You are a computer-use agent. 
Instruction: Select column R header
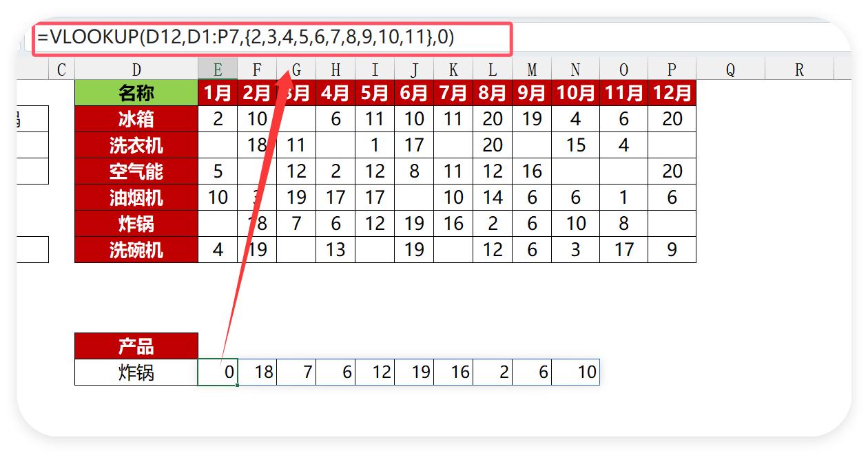(x=798, y=69)
